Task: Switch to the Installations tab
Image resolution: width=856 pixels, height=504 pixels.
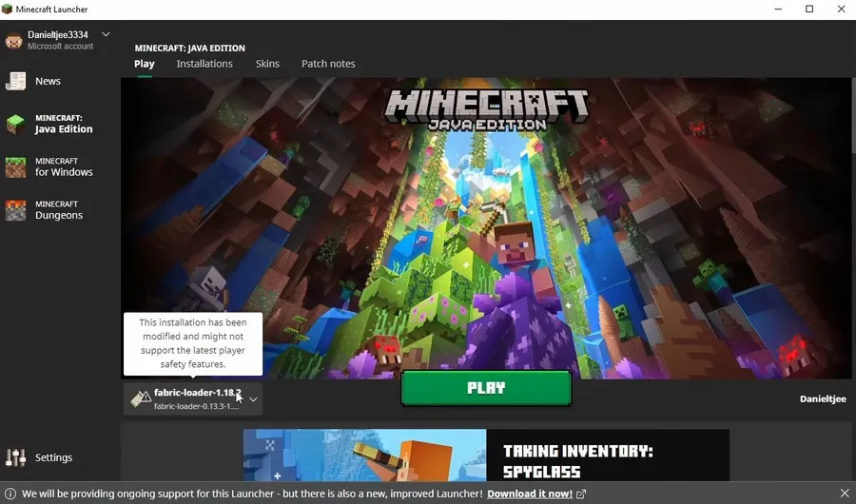Action: [x=204, y=64]
